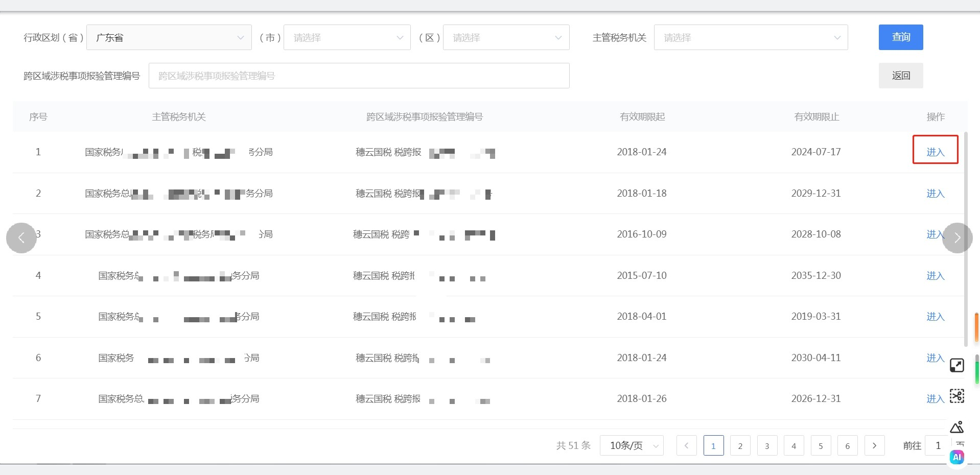Click 进入 link for row 5
Viewport: 980px width, 475px height.
point(935,317)
